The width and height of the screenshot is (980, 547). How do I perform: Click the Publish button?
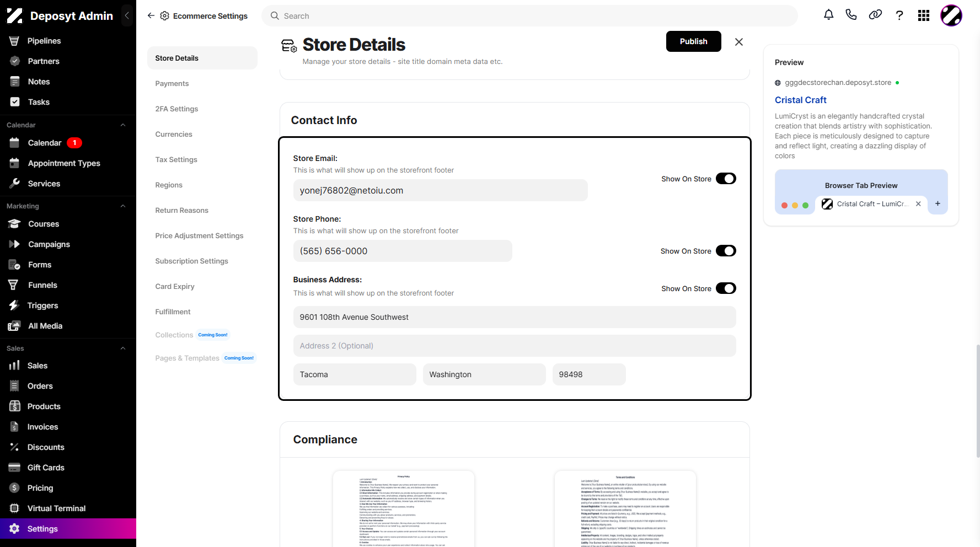pyautogui.click(x=693, y=41)
